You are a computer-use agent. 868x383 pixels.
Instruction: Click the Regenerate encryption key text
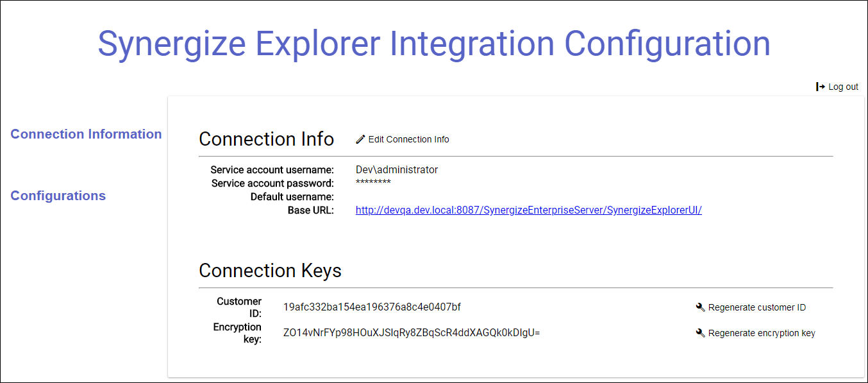point(762,333)
